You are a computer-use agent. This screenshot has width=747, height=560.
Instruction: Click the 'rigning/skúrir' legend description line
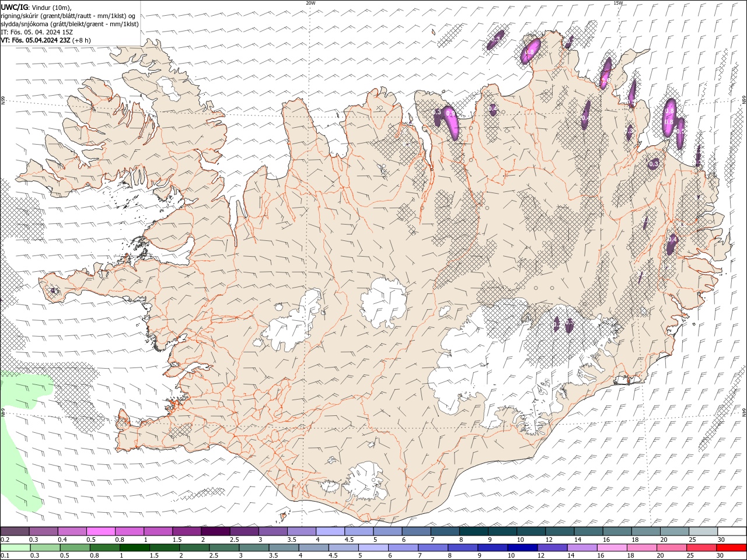[69, 16]
